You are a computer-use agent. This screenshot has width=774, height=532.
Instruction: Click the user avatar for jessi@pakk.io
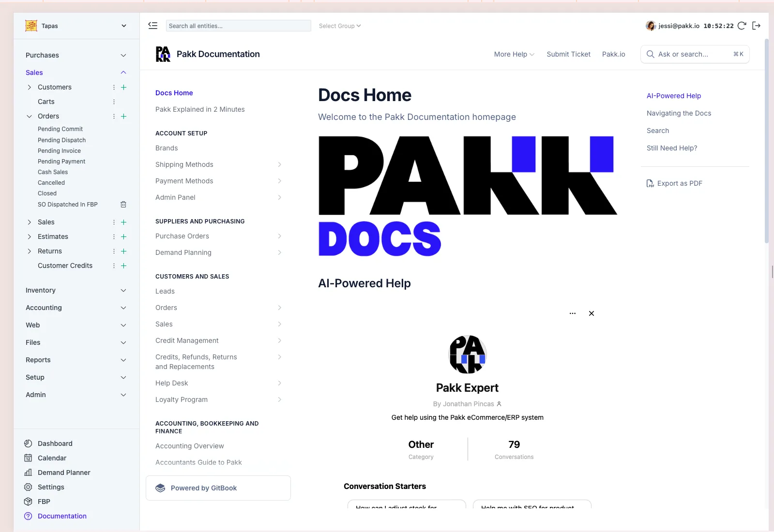[651, 26]
